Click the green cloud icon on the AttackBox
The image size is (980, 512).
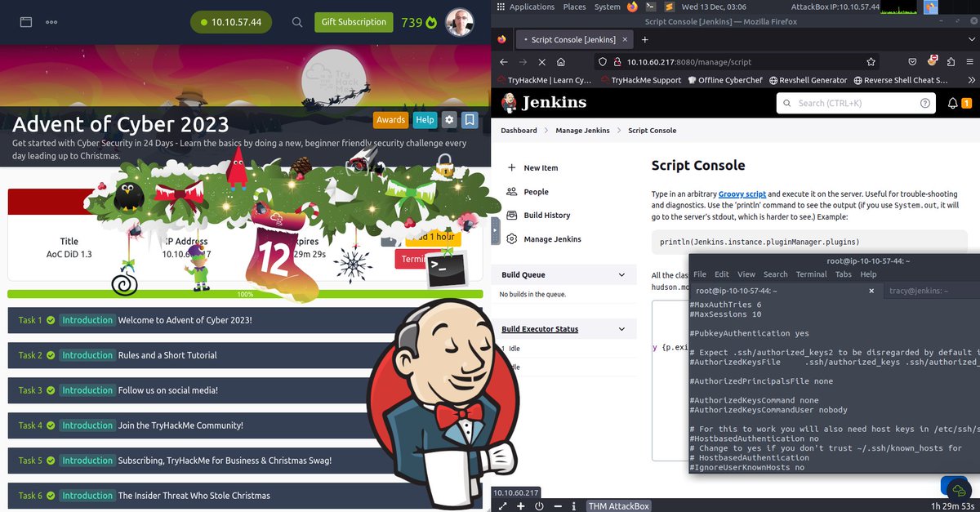click(957, 490)
